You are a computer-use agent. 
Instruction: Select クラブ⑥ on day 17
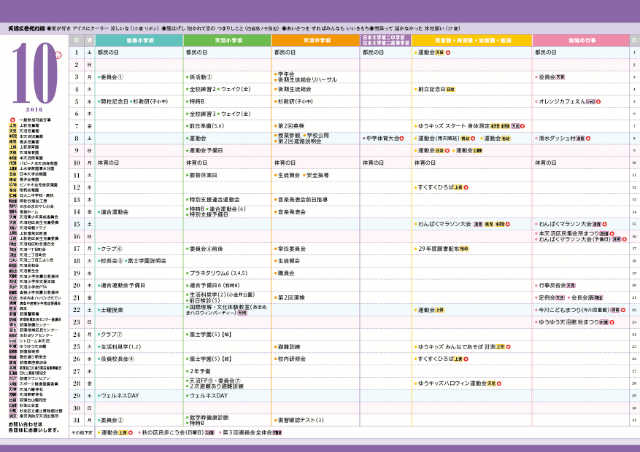pyautogui.click(x=111, y=249)
